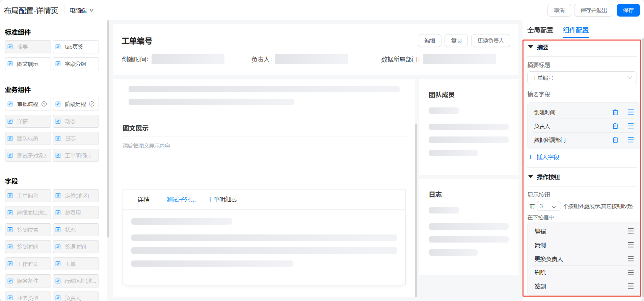Open the 详情 tab in preview
Screen dimensions: 644x301
143,200
